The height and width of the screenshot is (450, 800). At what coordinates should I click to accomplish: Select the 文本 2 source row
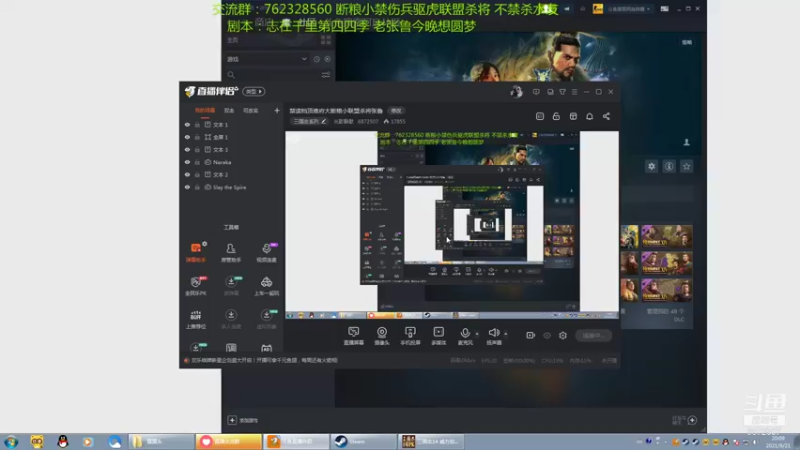(231, 174)
